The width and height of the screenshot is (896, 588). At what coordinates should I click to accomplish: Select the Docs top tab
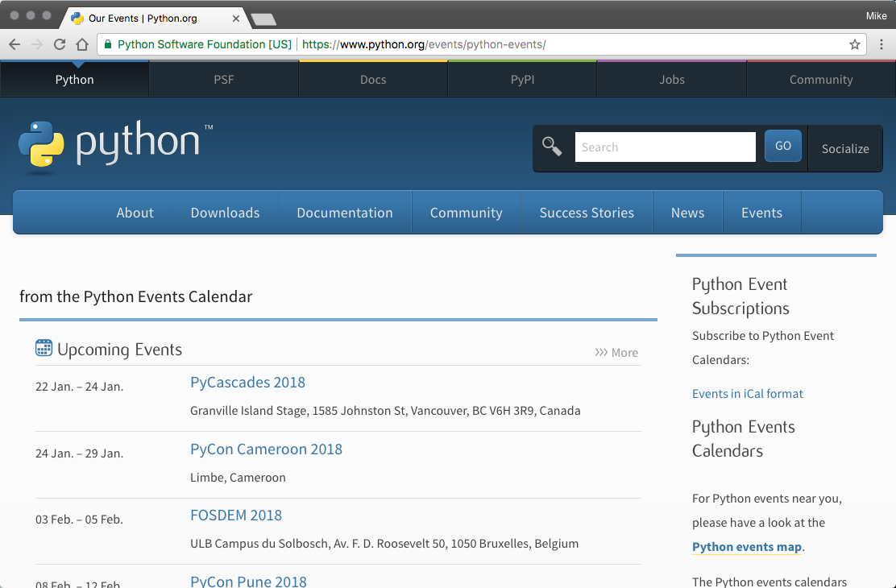(373, 80)
